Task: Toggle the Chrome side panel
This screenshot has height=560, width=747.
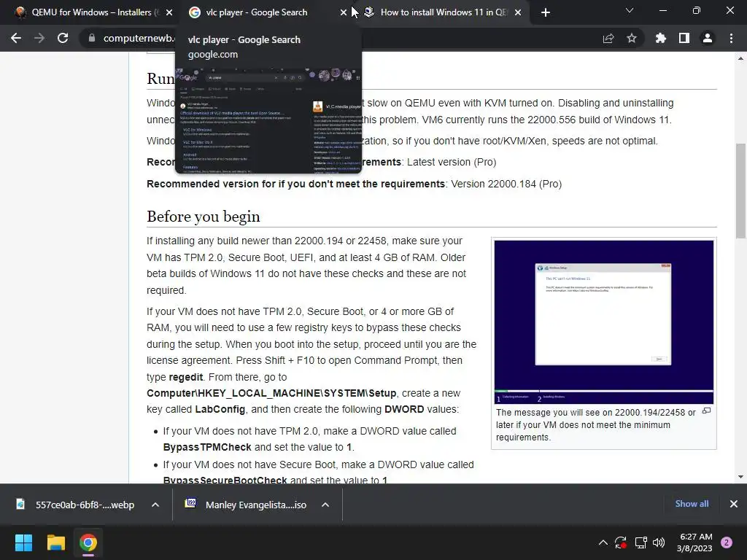Action: pyautogui.click(x=684, y=38)
